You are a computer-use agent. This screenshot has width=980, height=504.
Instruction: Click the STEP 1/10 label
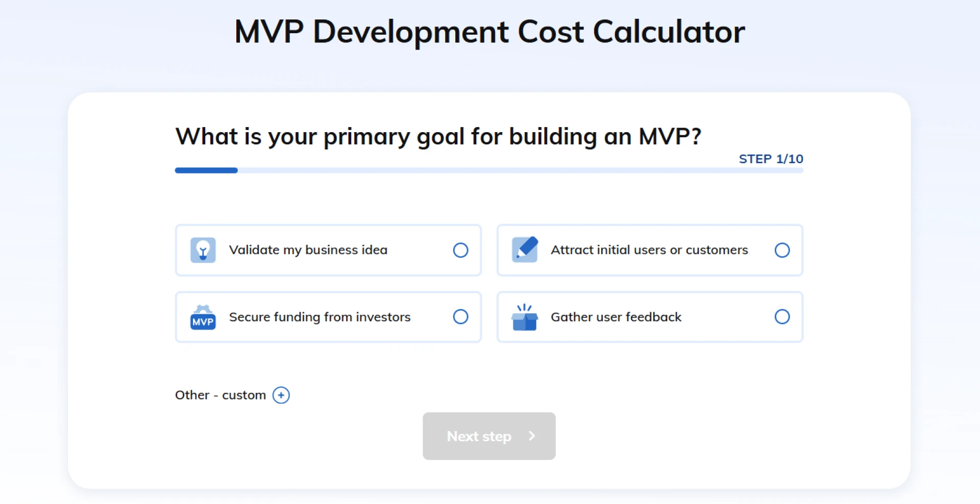pyautogui.click(x=771, y=159)
